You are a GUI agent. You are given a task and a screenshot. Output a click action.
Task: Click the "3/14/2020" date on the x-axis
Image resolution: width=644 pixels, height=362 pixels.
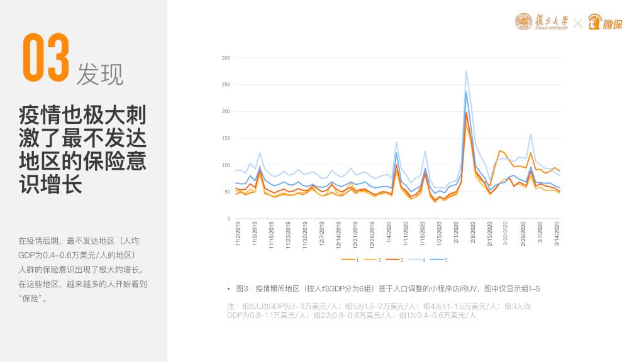tap(558, 234)
